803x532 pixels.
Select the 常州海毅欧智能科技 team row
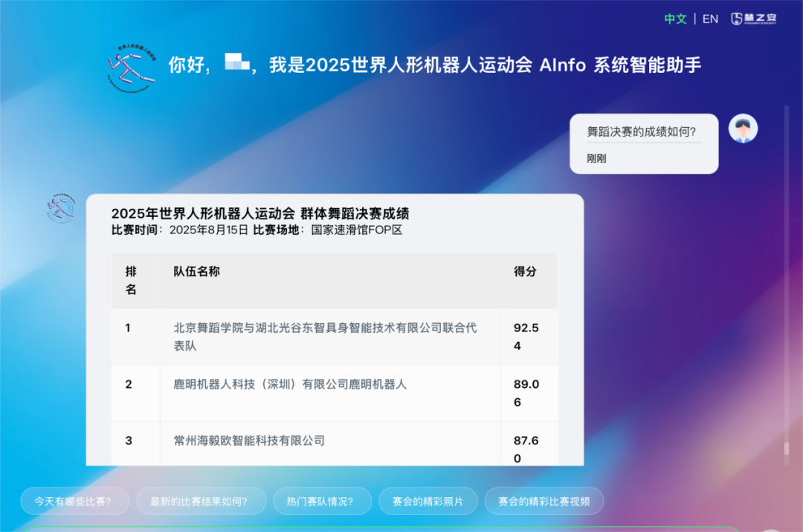coord(249,441)
